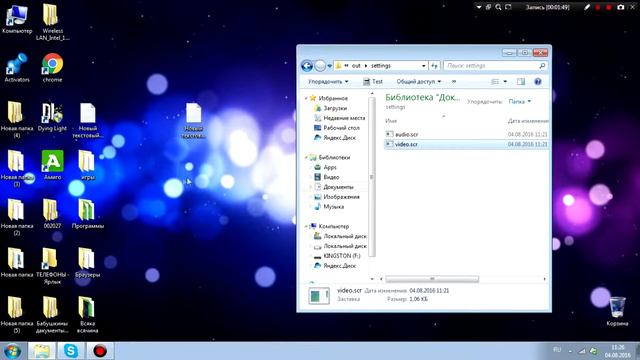Open the Windows Start button
The height and width of the screenshot is (360, 640).
pyautogui.click(x=13, y=351)
